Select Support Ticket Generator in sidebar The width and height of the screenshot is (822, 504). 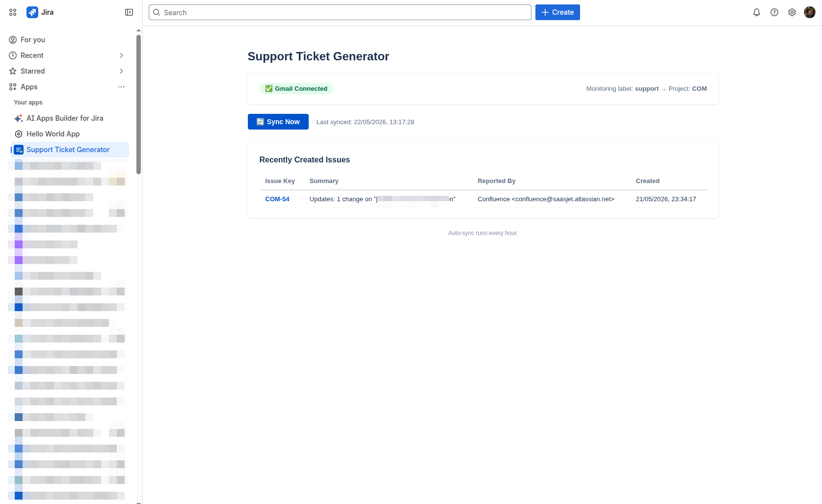70,150
